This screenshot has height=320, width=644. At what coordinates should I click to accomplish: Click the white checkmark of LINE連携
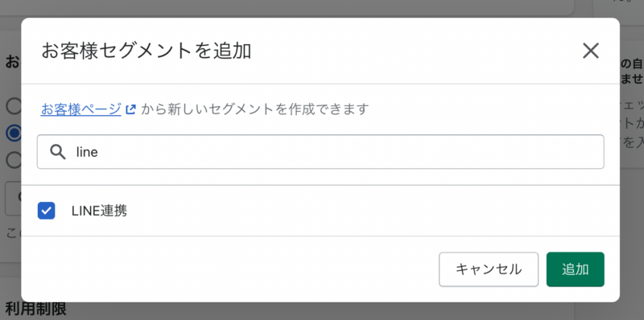(x=47, y=211)
